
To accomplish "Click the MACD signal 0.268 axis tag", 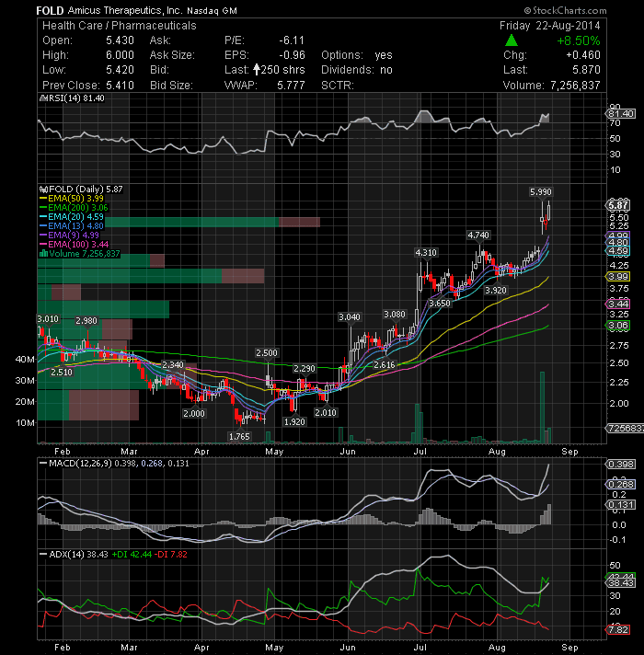I will point(621,484).
